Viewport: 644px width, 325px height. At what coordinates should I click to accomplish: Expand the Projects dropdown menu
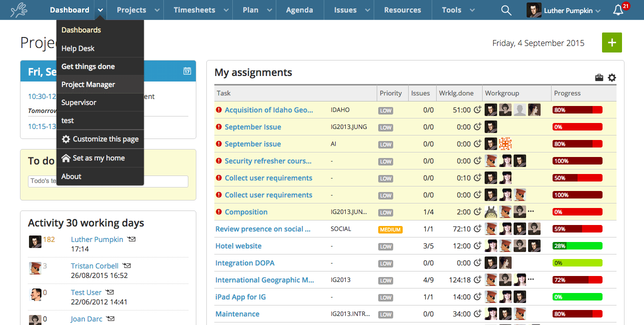(137, 9)
